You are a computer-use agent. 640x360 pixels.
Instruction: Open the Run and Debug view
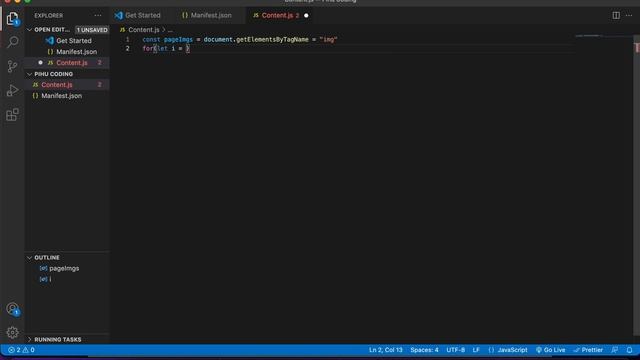click(x=12, y=90)
